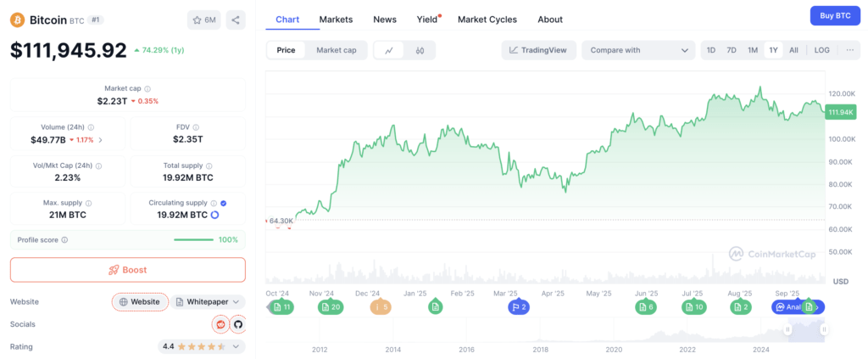Open the orange Dec '24 badge with 5

tap(381, 307)
